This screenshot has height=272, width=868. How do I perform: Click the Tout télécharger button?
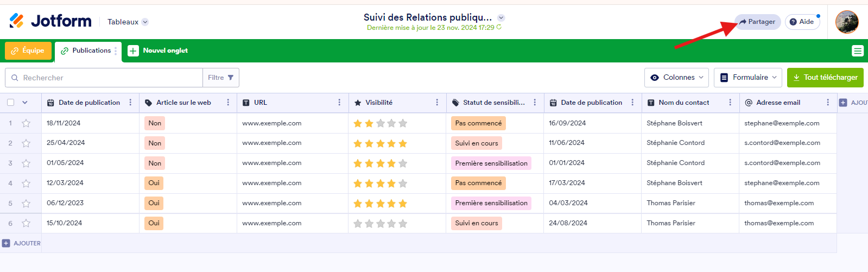825,78
